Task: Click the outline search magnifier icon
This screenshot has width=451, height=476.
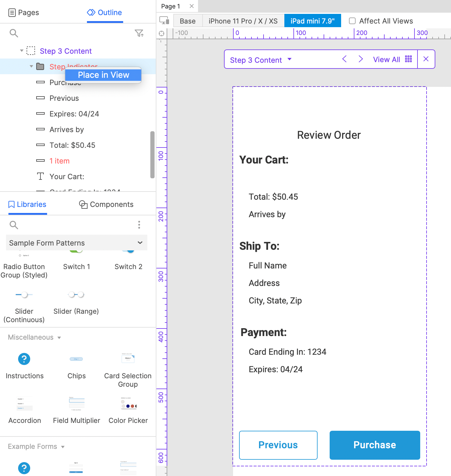Action: click(14, 33)
